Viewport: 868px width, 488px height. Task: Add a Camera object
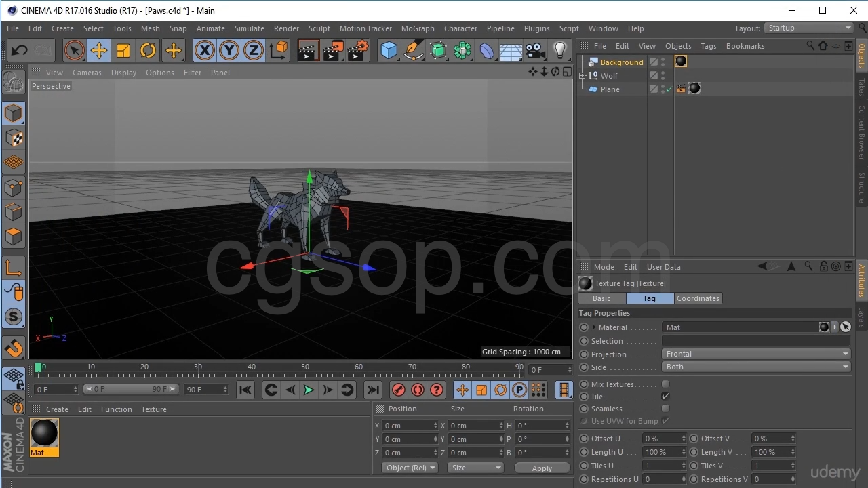coord(535,51)
